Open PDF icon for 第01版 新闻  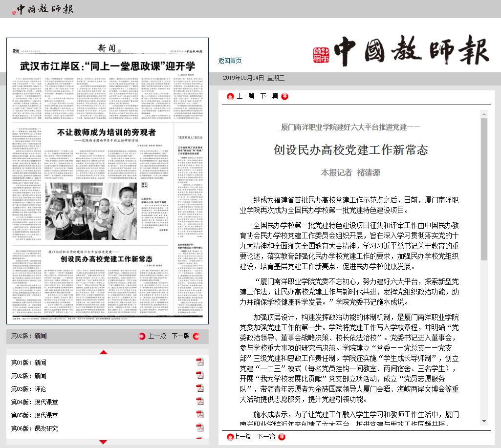199,362
